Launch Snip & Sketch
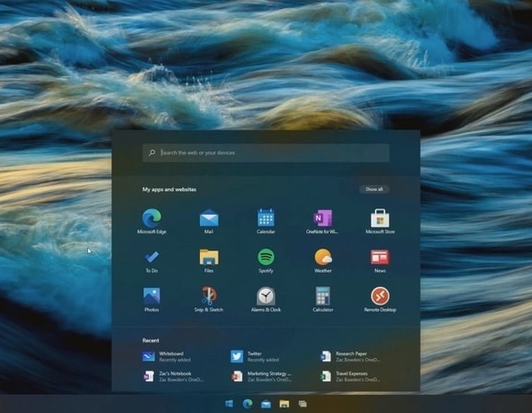This screenshot has height=413, width=532. point(208,299)
